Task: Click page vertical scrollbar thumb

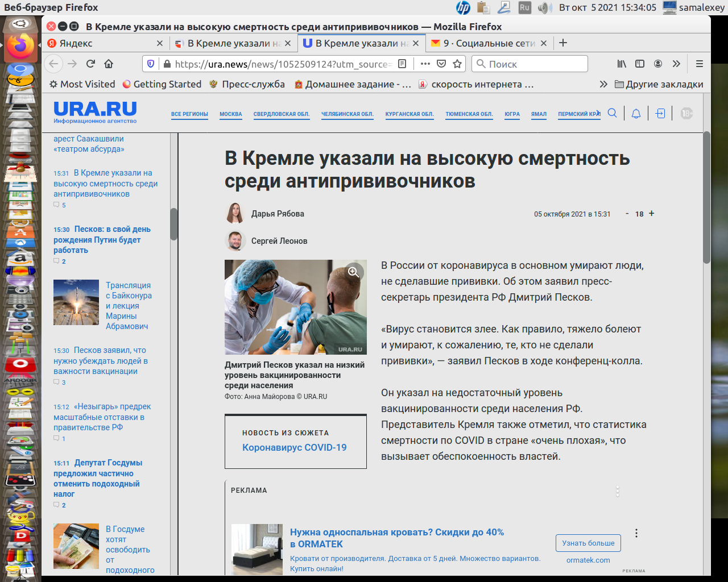Action: click(x=706, y=198)
